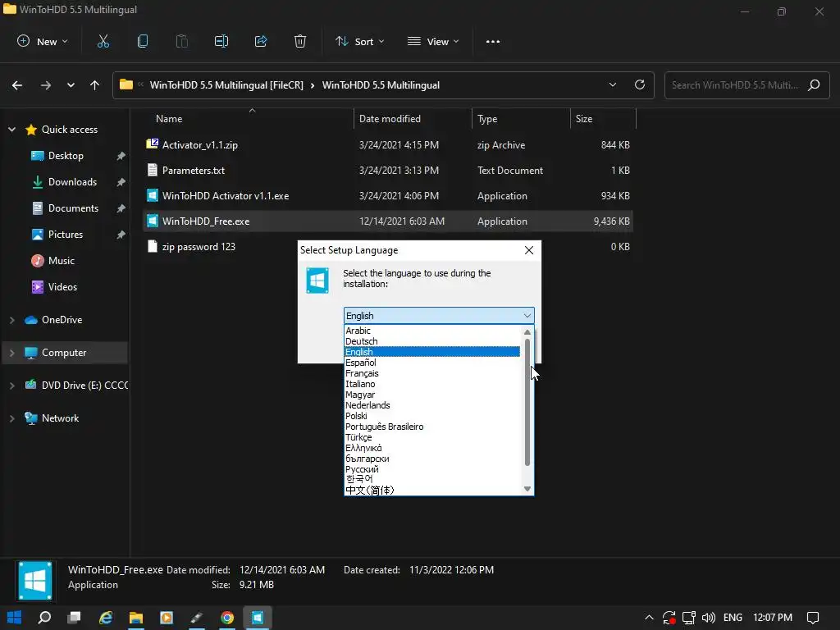840x630 pixels.
Task: Open Google Chrome from the taskbar
Action: point(227,618)
